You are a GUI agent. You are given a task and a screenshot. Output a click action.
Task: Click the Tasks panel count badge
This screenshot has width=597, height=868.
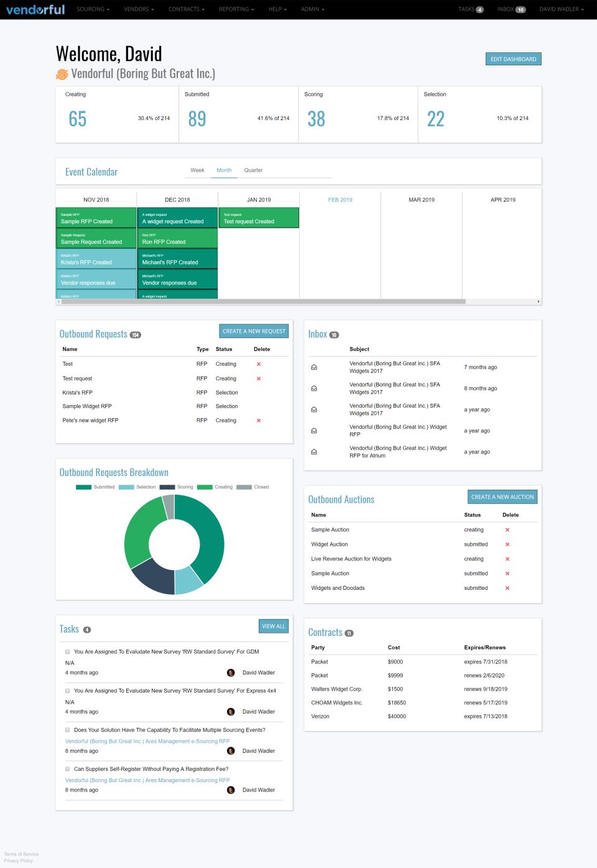[x=87, y=630]
